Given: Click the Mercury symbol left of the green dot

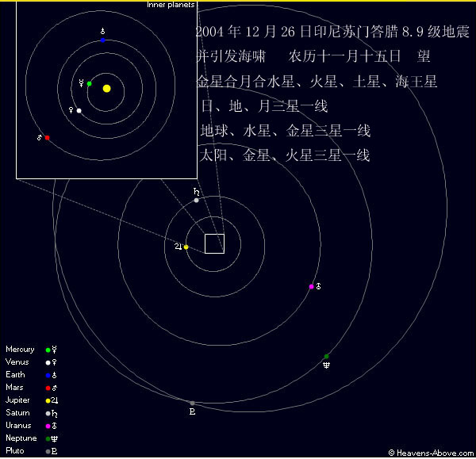Looking at the screenshot, I should pos(82,83).
